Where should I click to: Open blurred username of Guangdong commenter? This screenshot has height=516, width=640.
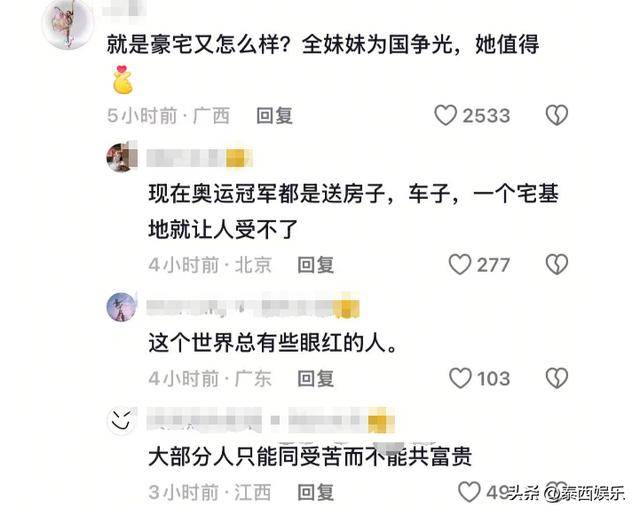point(253,308)
